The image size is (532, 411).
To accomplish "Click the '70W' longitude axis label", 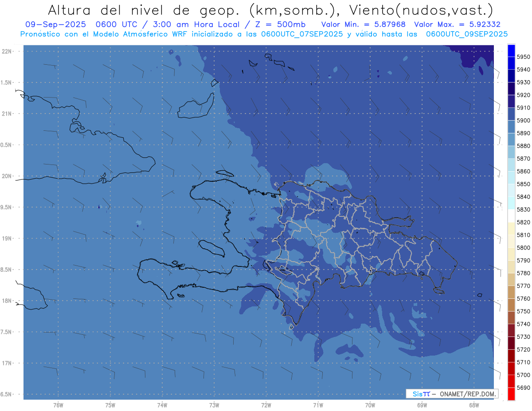I will 370,405.
